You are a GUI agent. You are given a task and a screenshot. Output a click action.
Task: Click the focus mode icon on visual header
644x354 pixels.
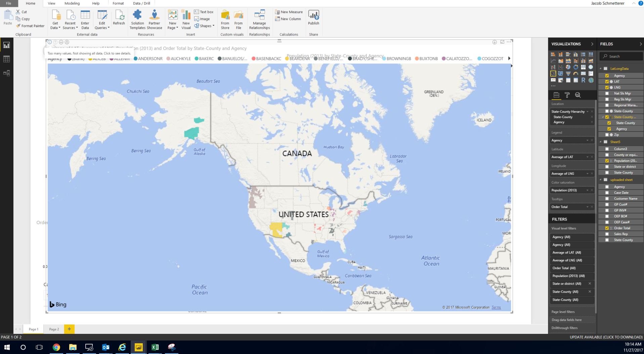click(x=502, y=42)
